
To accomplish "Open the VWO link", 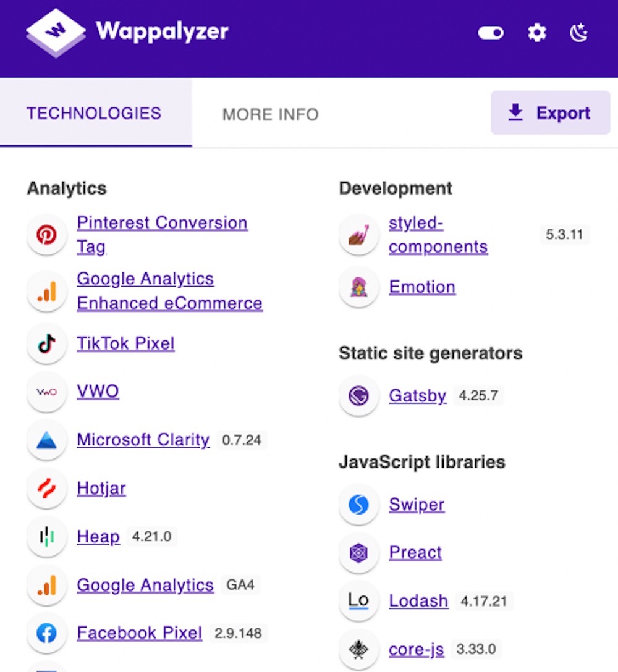I will (x=98, y=392).
